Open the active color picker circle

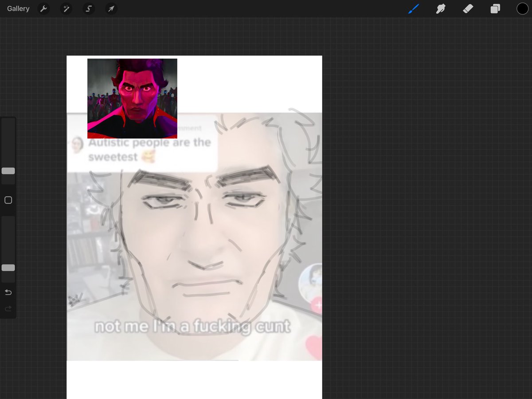pos(522,8)
